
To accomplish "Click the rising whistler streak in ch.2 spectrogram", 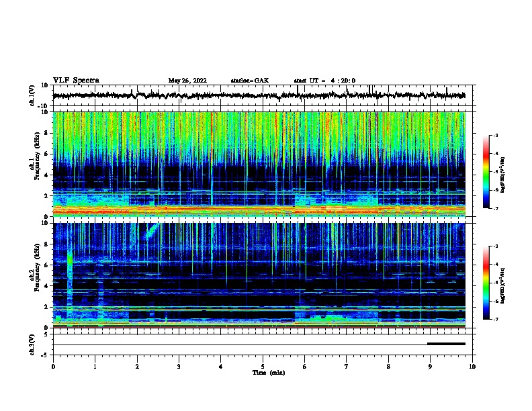I will (x=151, y=231).
